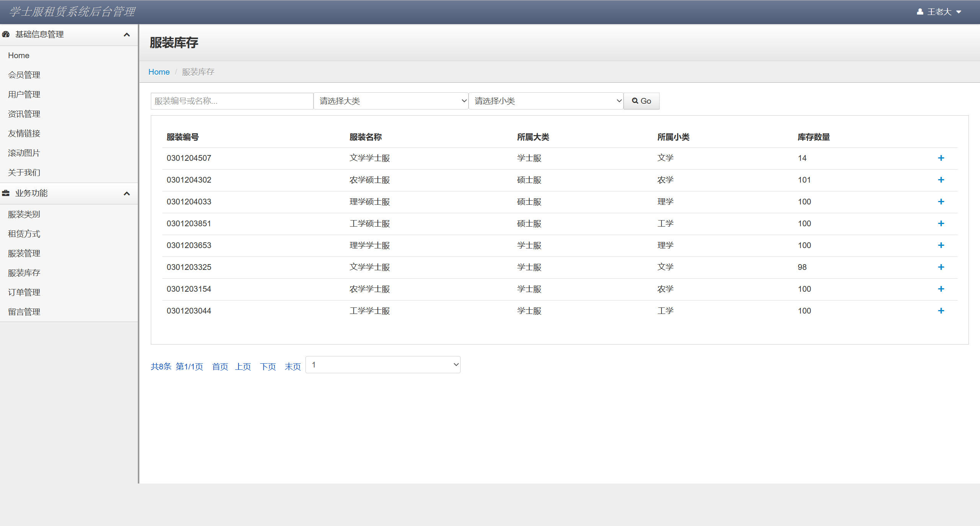Select 服装类别 menu item

tap(24, 214)
